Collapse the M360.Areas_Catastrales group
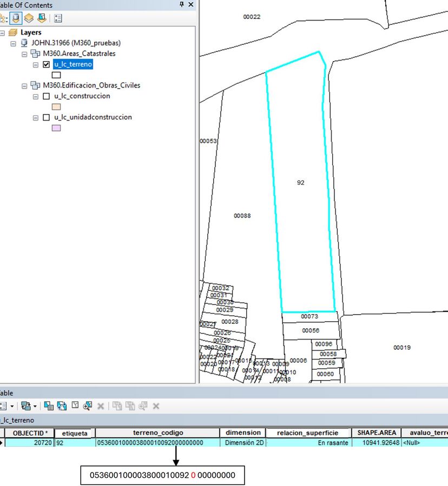 pos(24,54)
